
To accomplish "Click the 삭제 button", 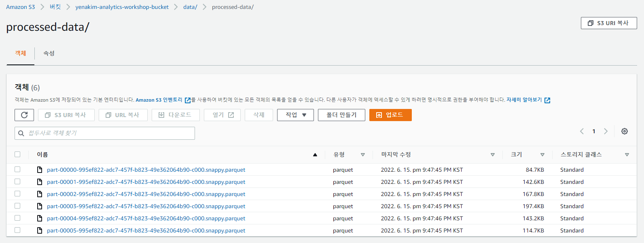I will tap(259, 115).
